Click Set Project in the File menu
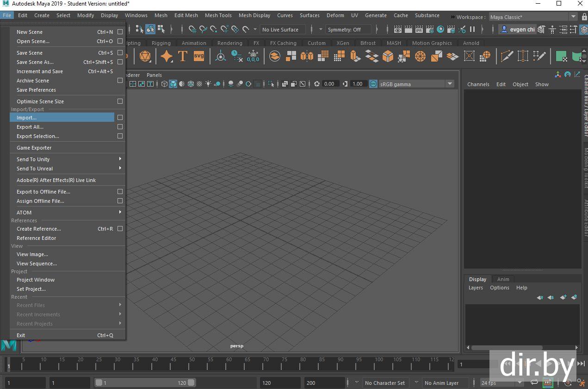Viewport: 588px width, 389px height. point(31,289)
